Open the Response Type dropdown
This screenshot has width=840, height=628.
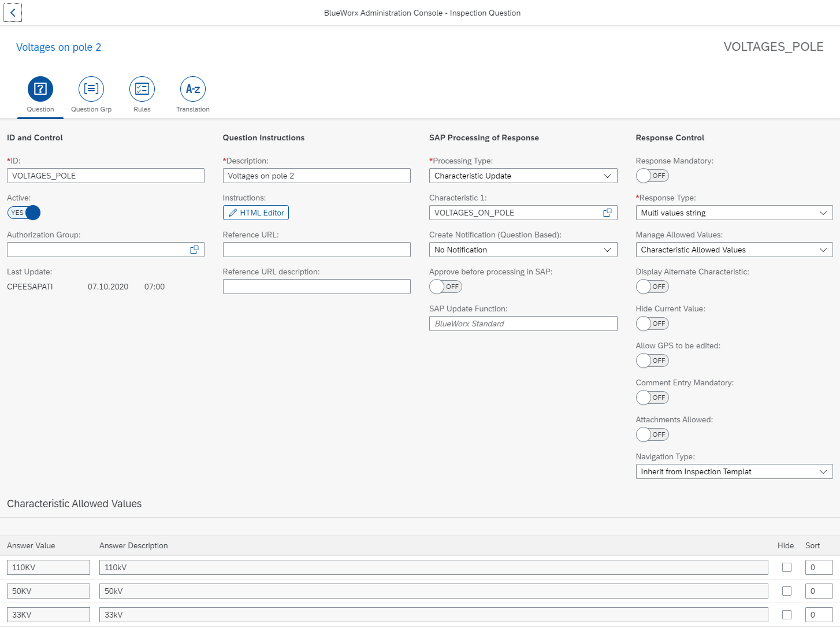(734, 213)
